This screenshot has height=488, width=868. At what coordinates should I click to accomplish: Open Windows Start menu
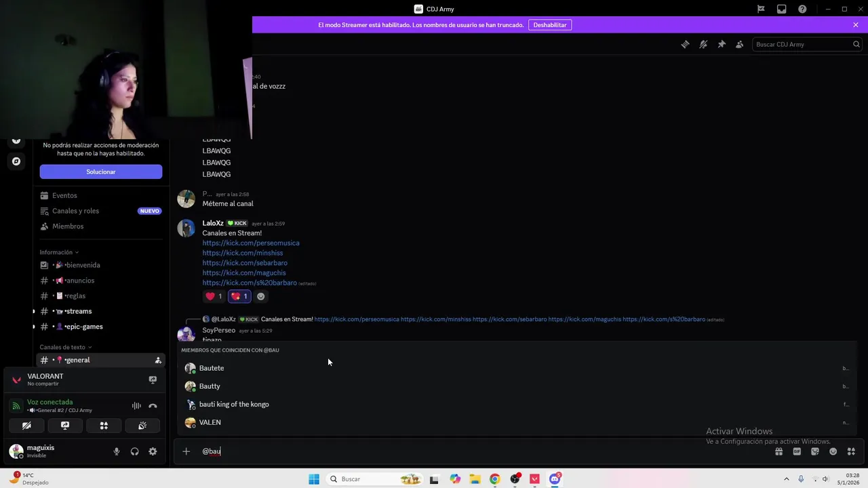(314, 479)
